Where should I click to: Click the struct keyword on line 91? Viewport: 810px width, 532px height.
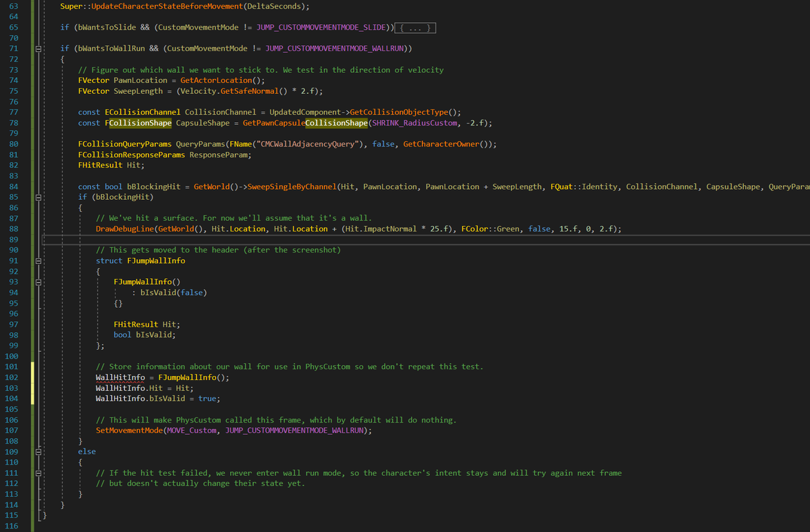(x=109, y=261)
